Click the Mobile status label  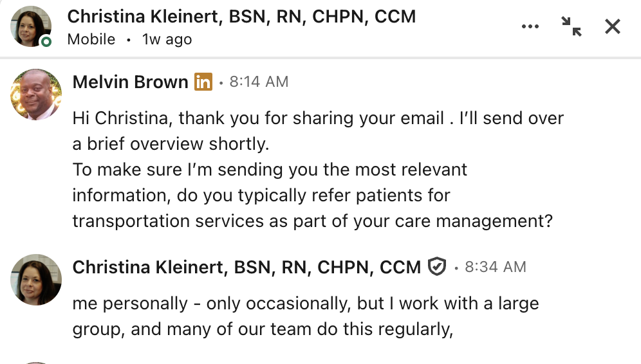tap(91, 39)
